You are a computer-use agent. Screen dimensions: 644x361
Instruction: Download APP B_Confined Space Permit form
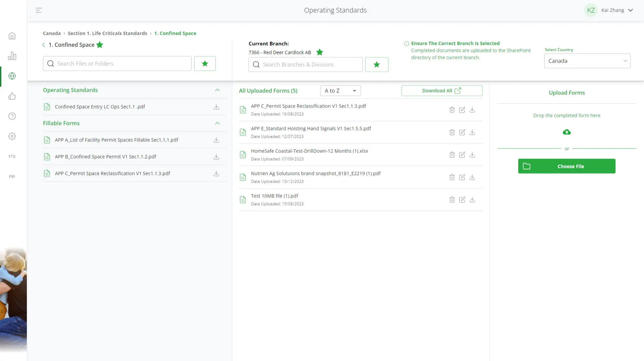pos(216,157)
